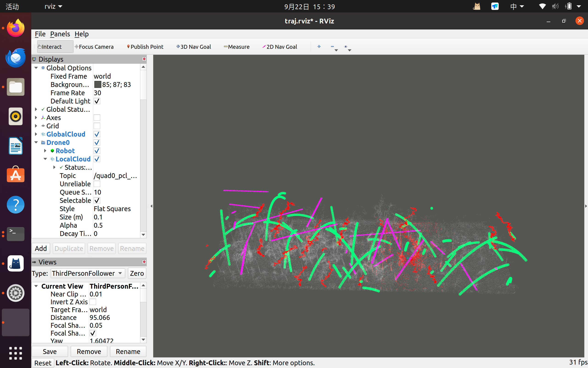This screenshot has width=588, height=368.
Task: Expand the Axes display item
Action: tap(36, 118)
